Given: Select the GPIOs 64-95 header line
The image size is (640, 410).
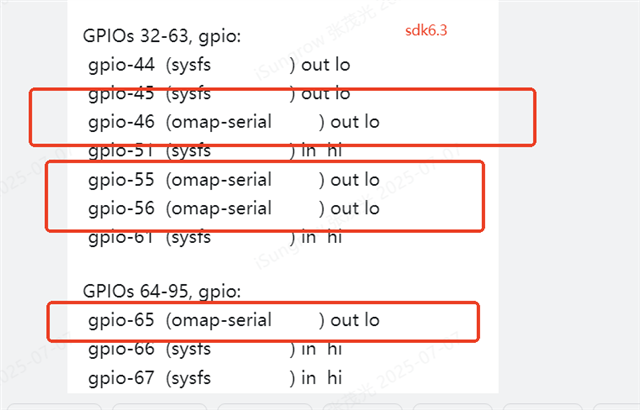Looking at the screenshot, I should pos(162,292).
